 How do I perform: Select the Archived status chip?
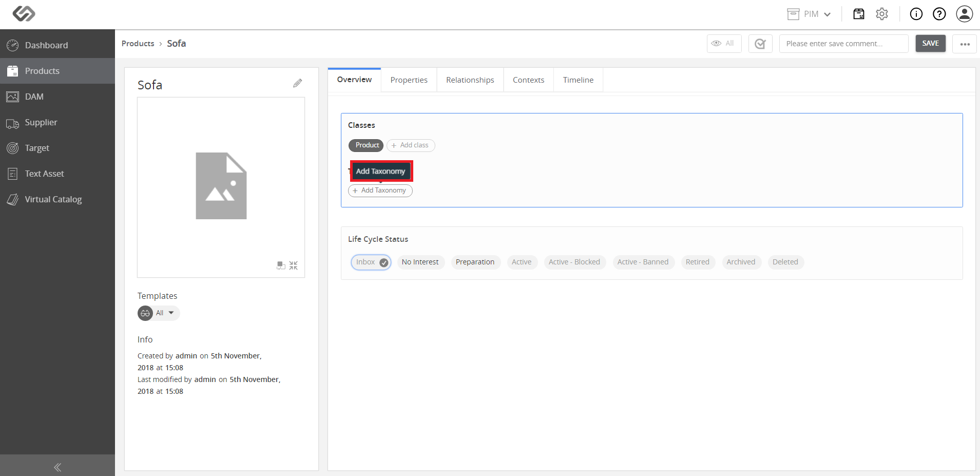tap(741, 262)
